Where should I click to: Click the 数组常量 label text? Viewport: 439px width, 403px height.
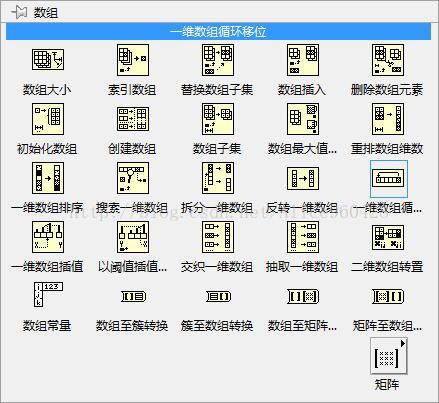coord(47,326)
